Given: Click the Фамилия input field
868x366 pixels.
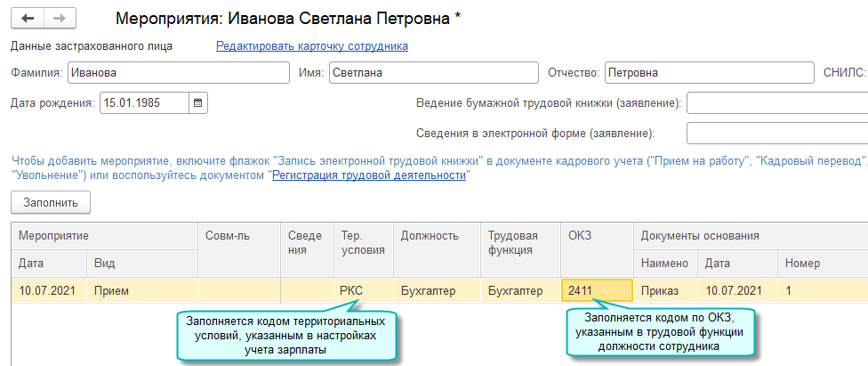Looking at the screenshot, I should [178, 73].
